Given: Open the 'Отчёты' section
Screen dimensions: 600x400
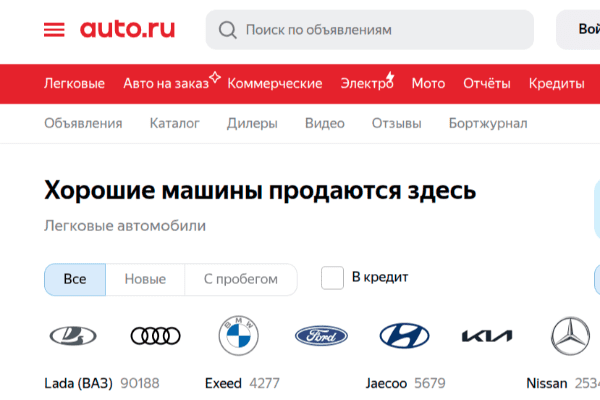Looking at the screenshot, I should [x=487, y=83].
